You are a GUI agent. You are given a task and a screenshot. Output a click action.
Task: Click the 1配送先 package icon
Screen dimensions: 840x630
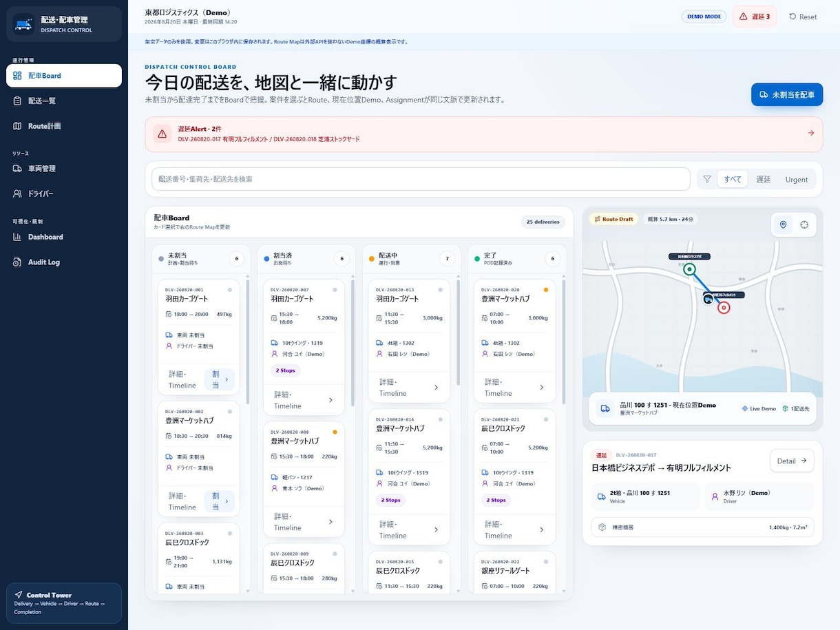pyautogui.click(x=785, y=408)
